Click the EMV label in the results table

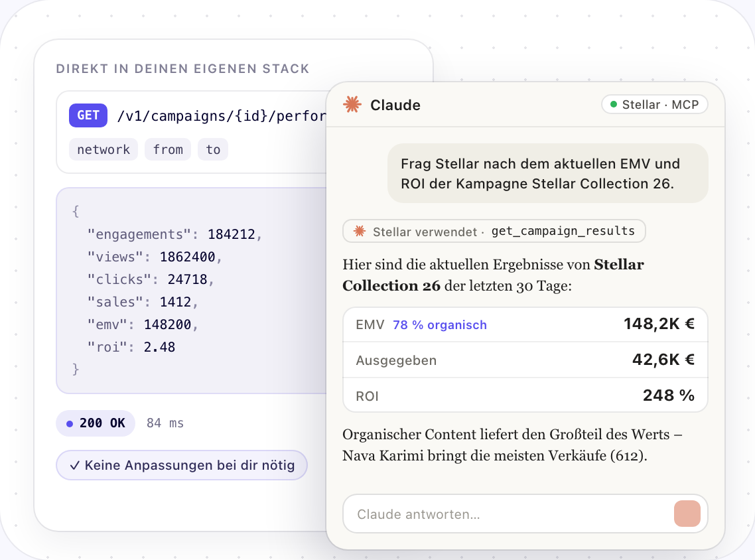pyautogui.click(x=370, y=325)
